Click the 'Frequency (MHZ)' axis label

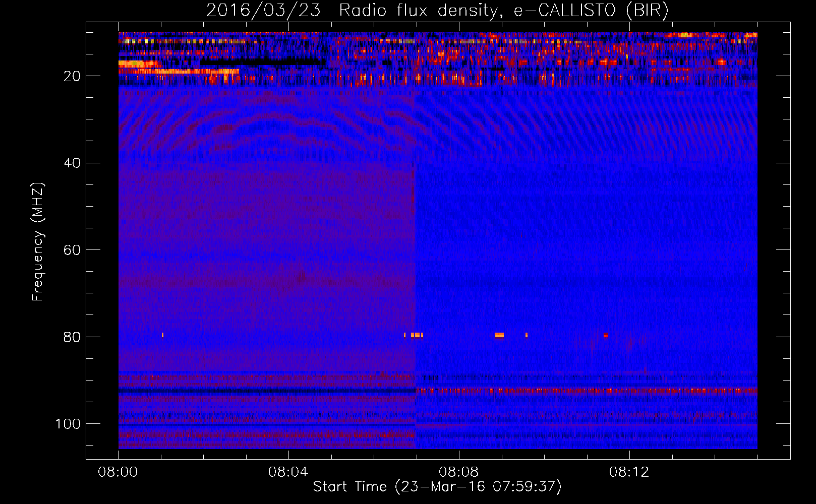[x=38, y=242]
